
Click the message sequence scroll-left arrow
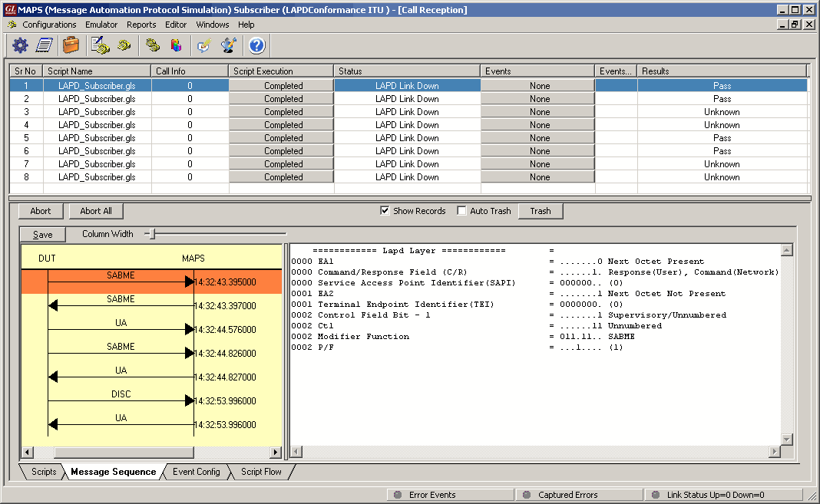click(27, 452)
